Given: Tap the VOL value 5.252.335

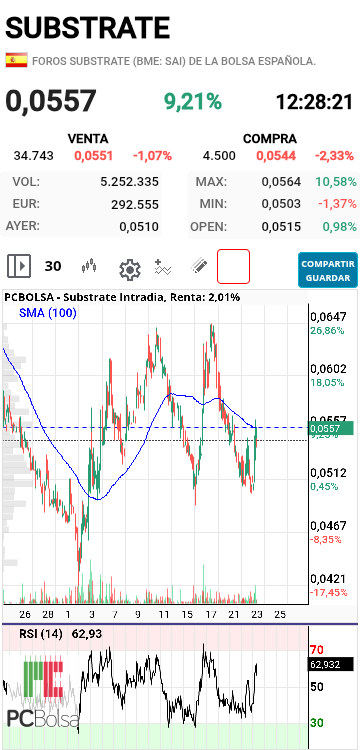Looking at the screenshot, I should click(130, 182).
